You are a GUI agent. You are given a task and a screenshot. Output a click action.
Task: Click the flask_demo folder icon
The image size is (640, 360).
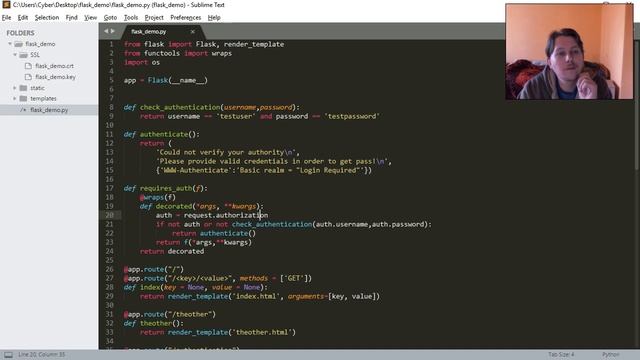pyautogui.click(x=18, y=44)
